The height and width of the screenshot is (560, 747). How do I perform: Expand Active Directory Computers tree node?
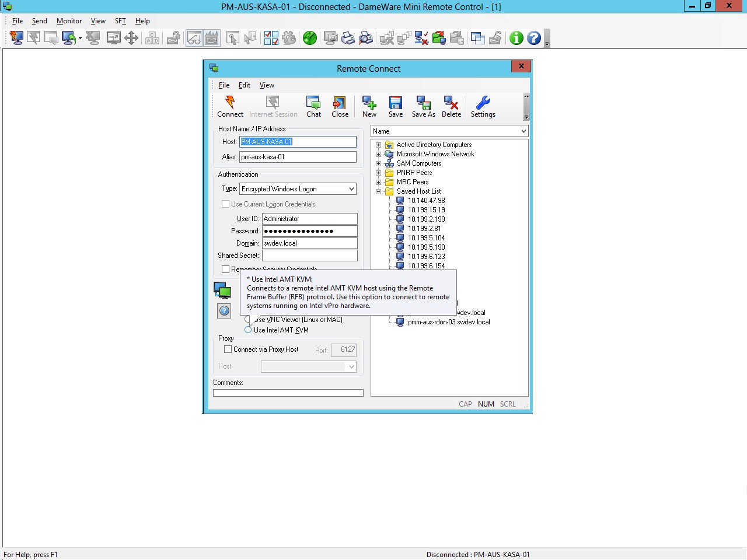coord(378,145)
